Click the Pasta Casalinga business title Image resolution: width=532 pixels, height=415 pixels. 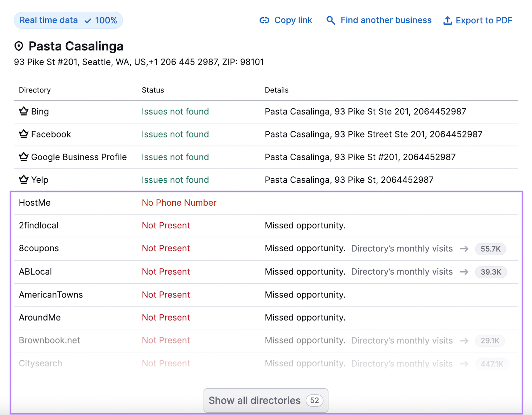pos(76,46)
